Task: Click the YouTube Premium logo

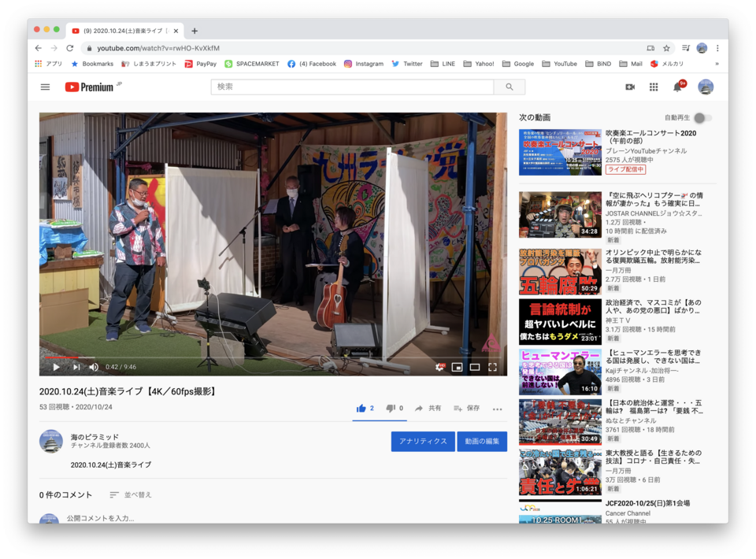Action: coord(89,87)
